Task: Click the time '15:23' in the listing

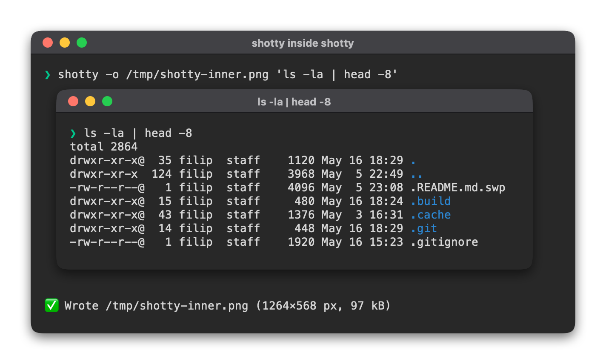Action: point(386,242)
